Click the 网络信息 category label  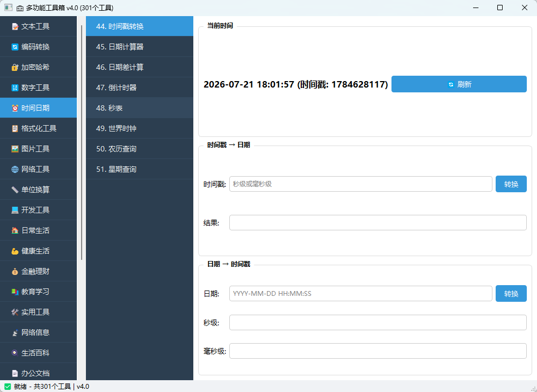pyautogui.click(x=35, y=332)
